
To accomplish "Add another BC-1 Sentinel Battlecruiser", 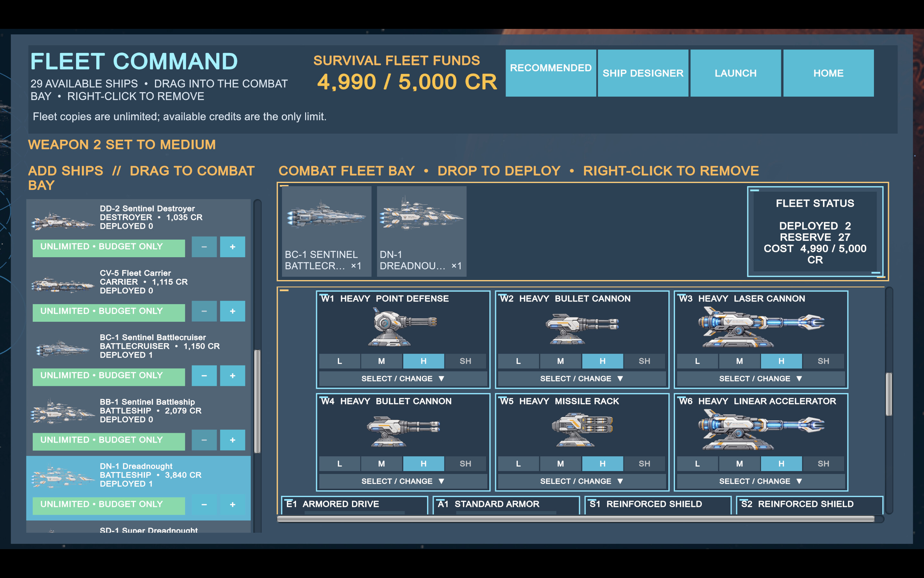I will [x=233, y=376].
